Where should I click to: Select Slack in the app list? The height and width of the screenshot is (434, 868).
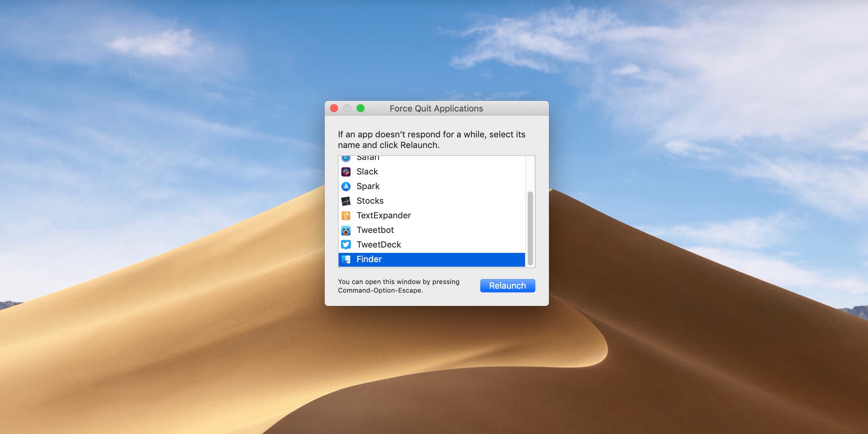tap(367, 172)
